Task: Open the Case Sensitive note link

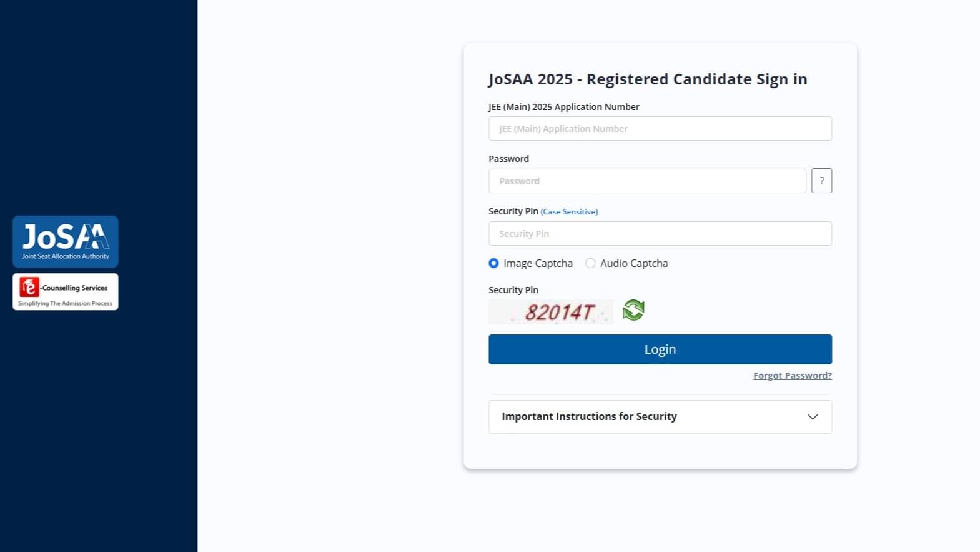Action: pos(569,211)
